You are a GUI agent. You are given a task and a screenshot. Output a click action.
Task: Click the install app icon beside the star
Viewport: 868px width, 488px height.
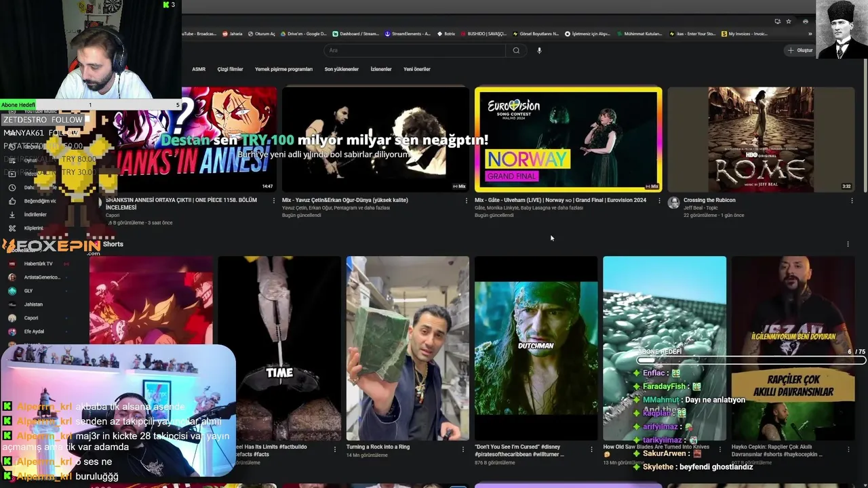(778, 21)
